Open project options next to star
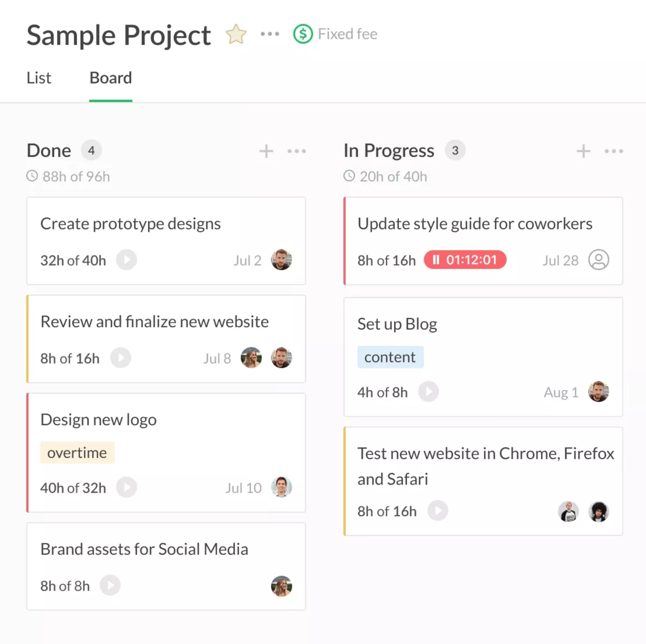The height and width of the screenshot is (644, 646). pyautogui.click(x=270, y=34)
